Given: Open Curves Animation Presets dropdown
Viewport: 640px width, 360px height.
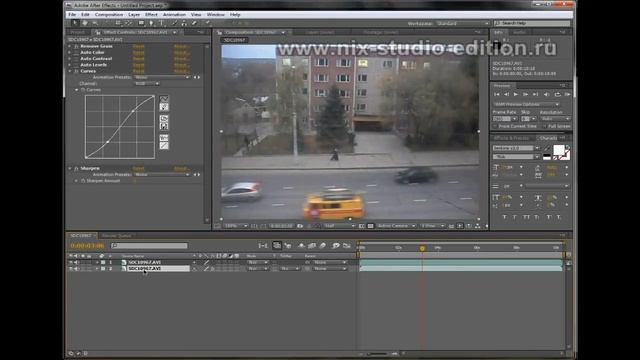Looking at the screenshot, I should click(x=162, y=77).
